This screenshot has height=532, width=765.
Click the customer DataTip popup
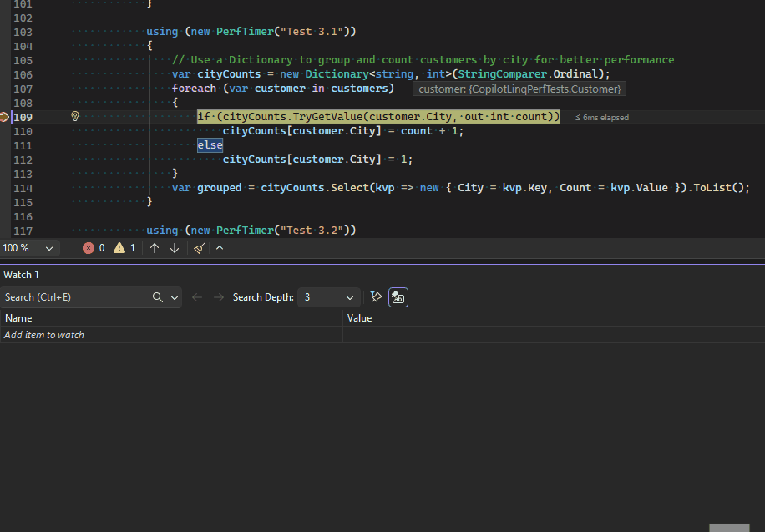519,88
